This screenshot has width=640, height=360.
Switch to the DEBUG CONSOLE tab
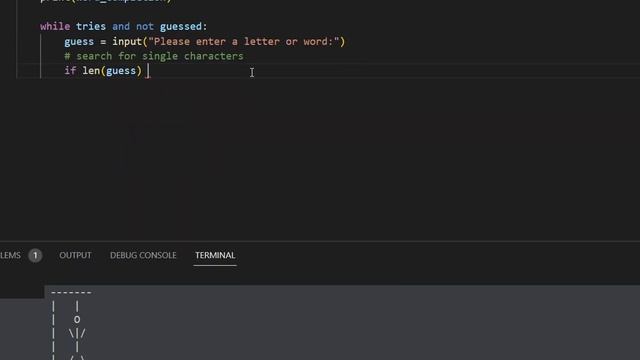point(143,255)
